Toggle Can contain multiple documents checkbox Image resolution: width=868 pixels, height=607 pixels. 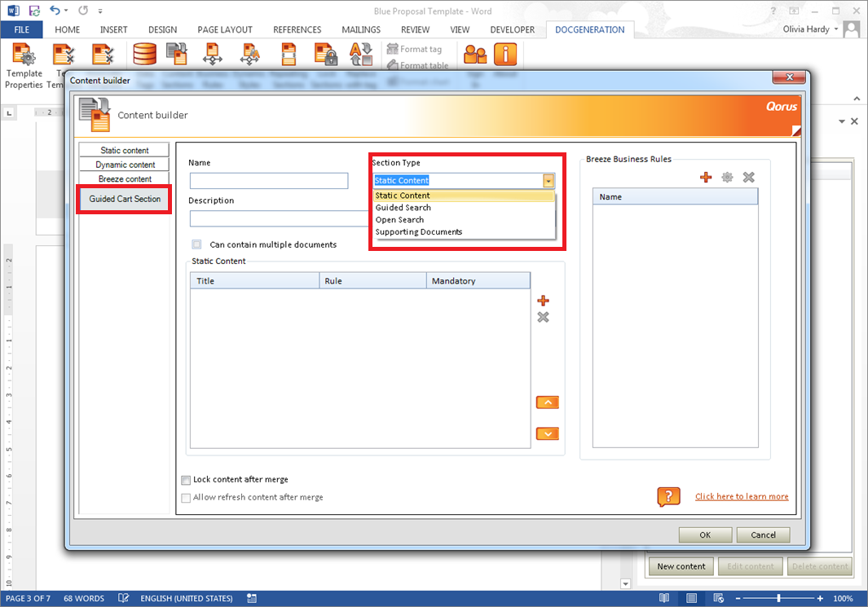196,244
